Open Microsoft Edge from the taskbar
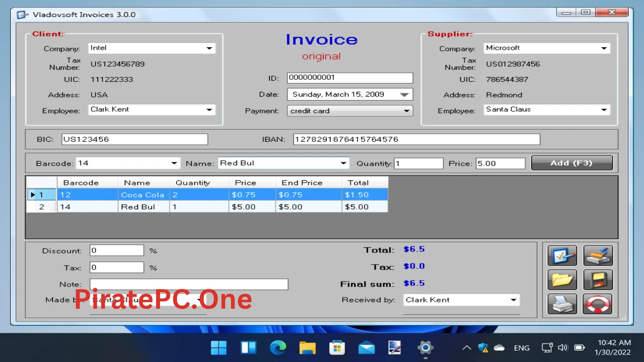This screenshot has height=362, width=644. pyautogui.click(x=278, y=347)
